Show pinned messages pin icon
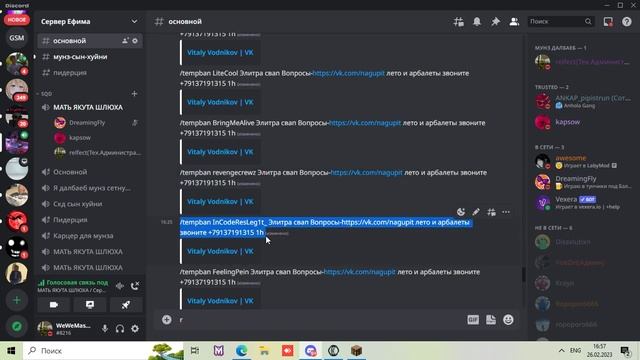 (495, 22)
